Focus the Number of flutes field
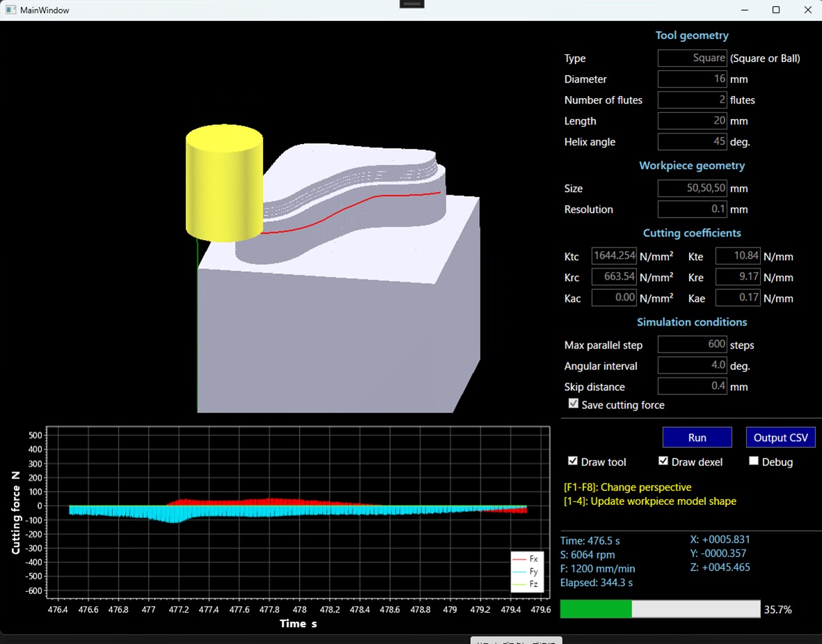 (x=692, y=100)
